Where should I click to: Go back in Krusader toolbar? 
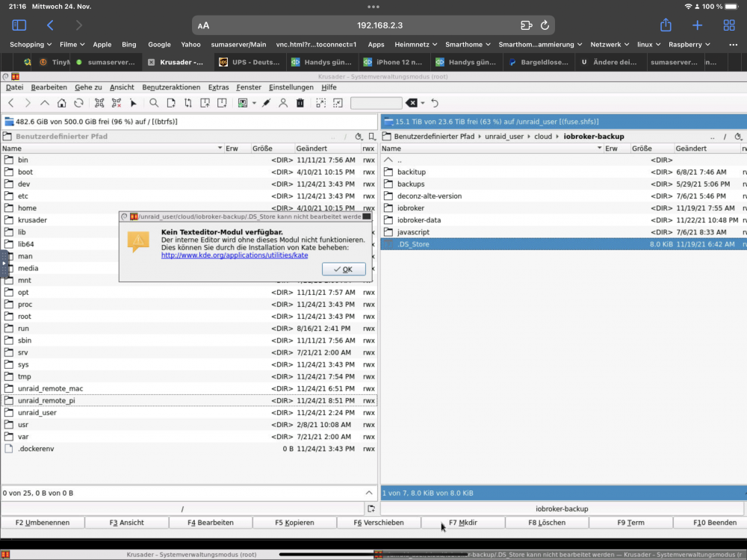11,103
